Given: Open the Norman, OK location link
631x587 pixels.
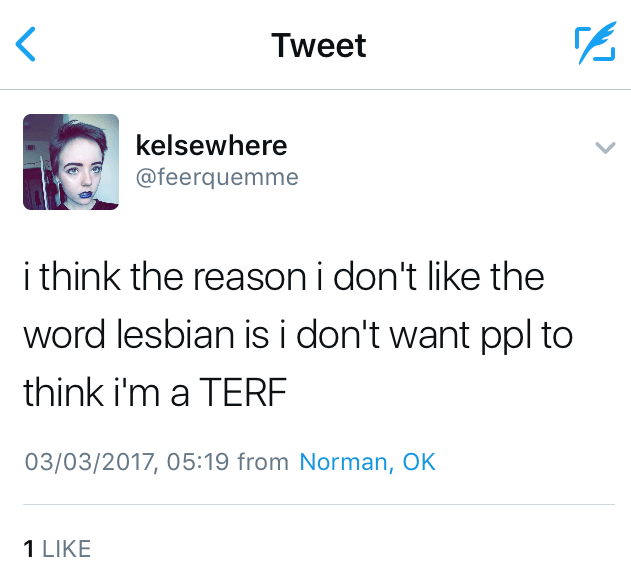Looking at the screenshot, I should (367, 462).
